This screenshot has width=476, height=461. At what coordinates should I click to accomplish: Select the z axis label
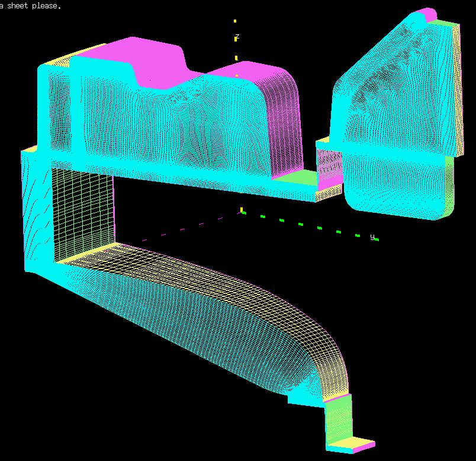(237, 37)
